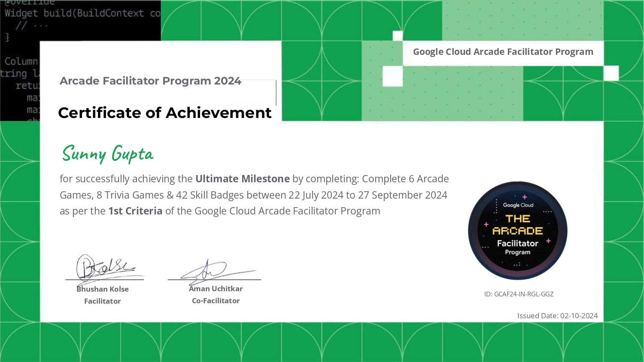Click the words 'Ultimate Milestone'
644x362 pixels.
[243, 179]
